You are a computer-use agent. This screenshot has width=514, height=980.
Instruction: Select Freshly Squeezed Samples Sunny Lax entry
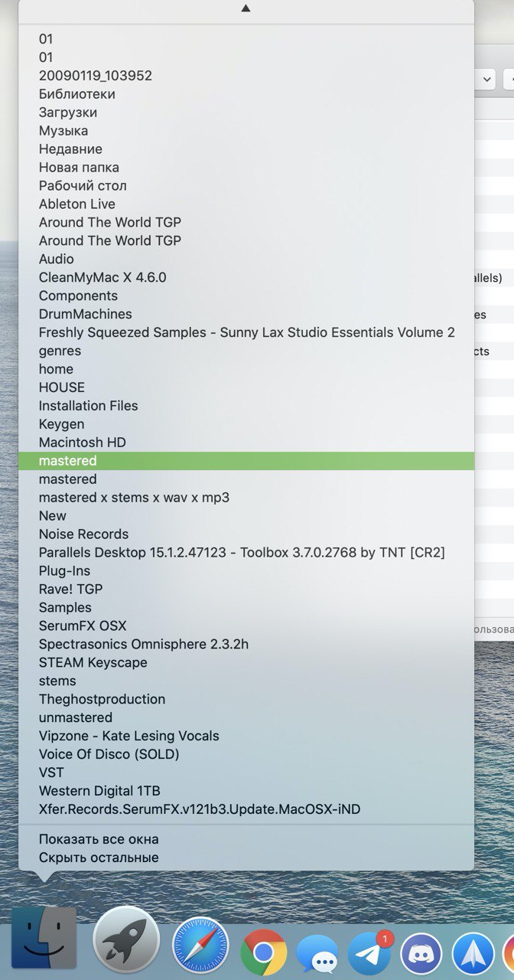246,332
